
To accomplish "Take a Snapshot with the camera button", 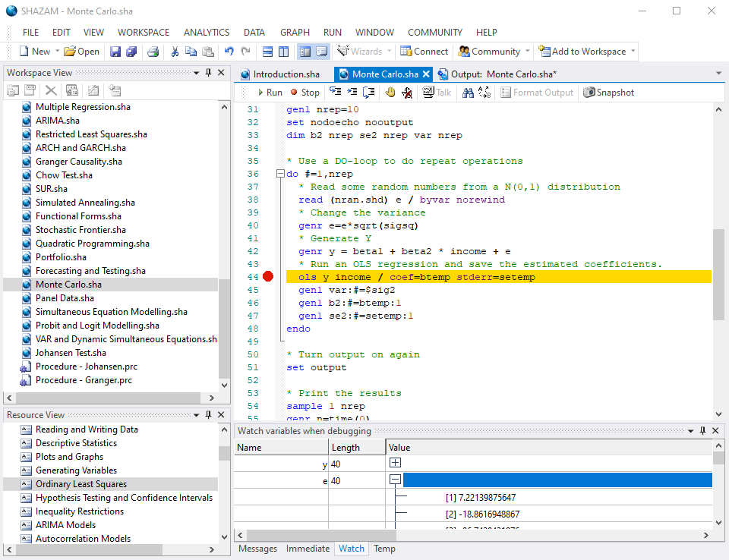I will [x=608, y=93].
